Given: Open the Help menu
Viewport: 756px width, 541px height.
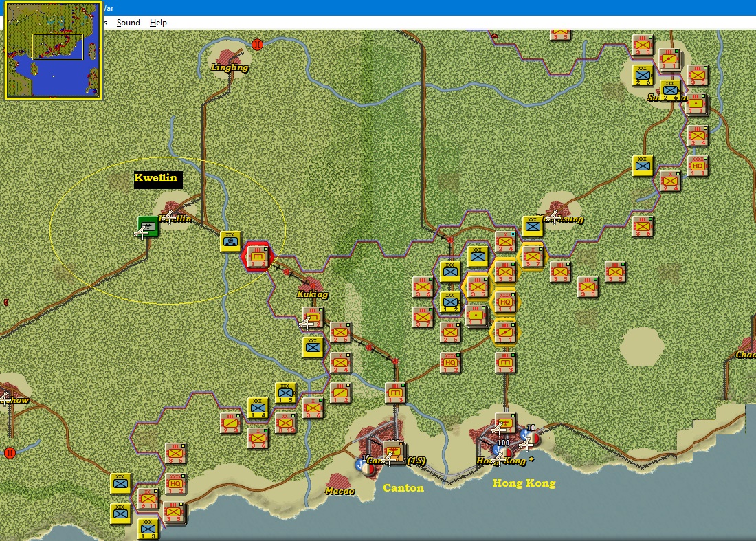Looking at the screenshot, I should pyautogui.click(x=158, y=23).
